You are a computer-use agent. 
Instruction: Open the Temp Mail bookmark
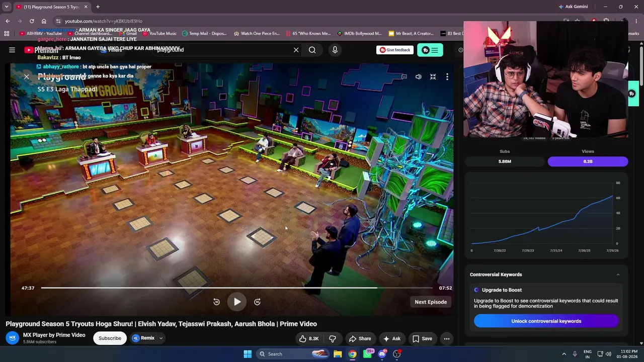point(204,34)
